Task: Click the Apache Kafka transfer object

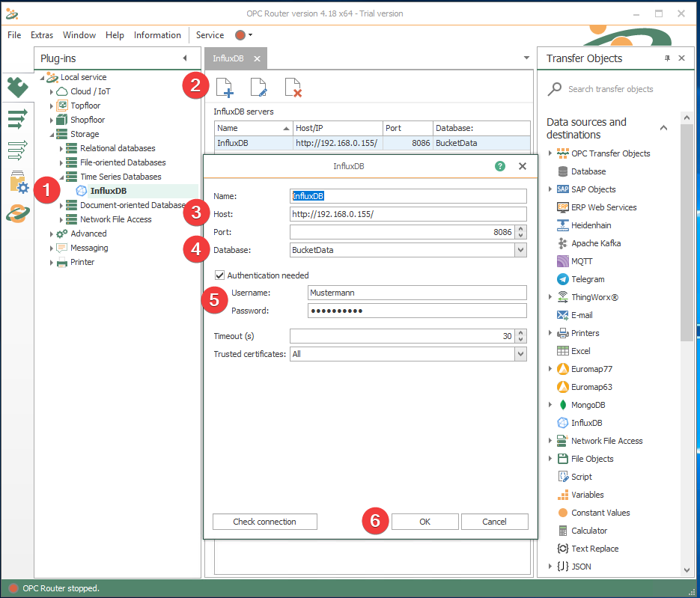Action: click(595, 243)
